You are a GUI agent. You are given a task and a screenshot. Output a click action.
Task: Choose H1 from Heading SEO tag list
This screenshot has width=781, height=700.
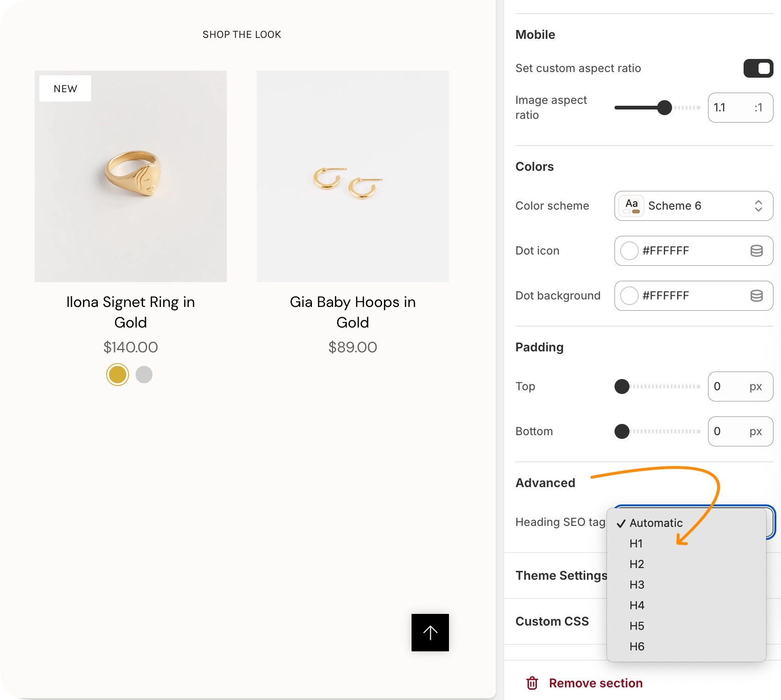coord(636,544)
